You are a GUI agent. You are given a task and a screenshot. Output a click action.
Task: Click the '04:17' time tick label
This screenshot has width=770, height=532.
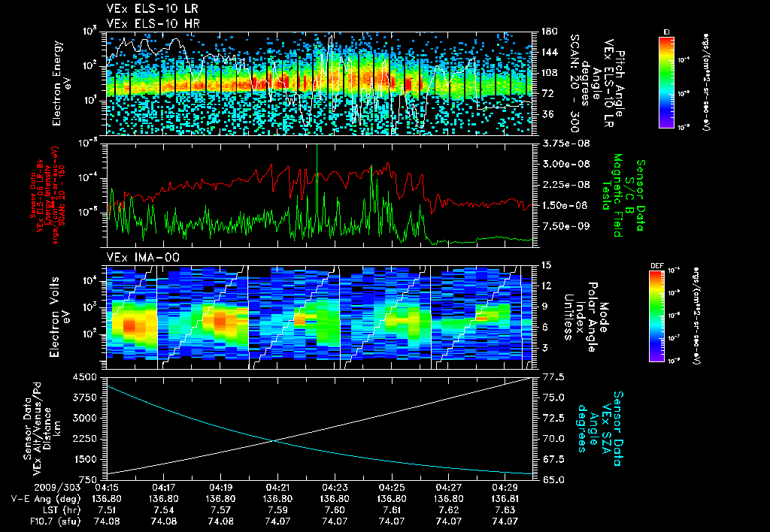coord(164,488)
